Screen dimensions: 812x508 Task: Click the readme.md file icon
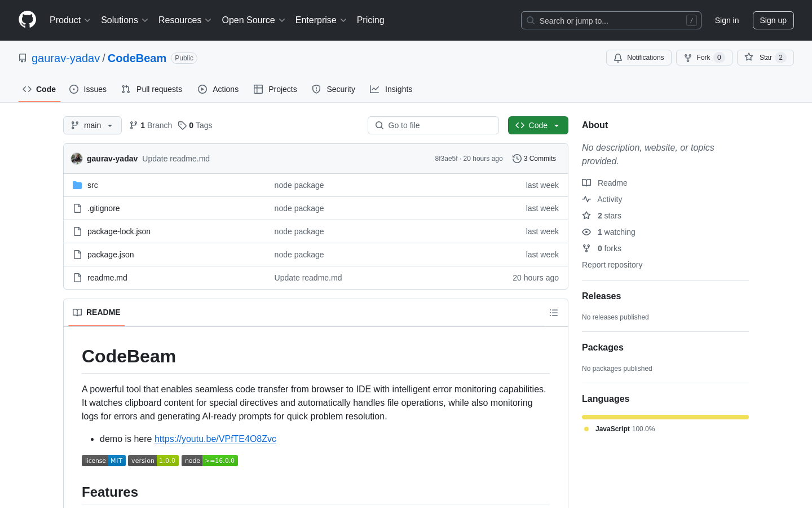pos(77,278)
